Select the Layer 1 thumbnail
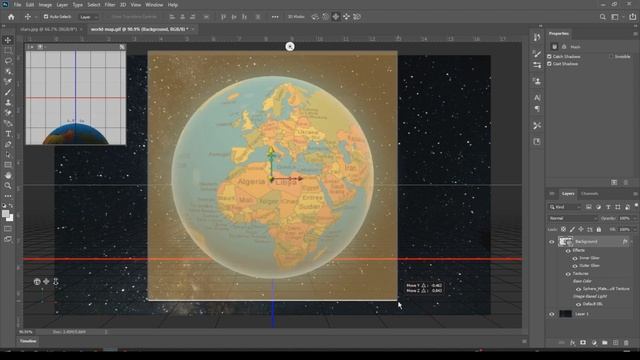Viewport: 640px width, 360px height. (x=565, y=314)
